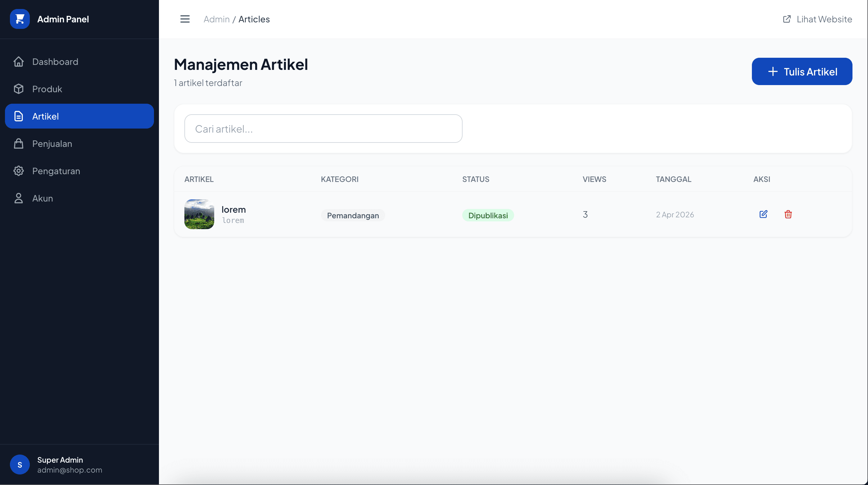This screenshot has height=485, width=868.
Task: Focus the Cari artikel search field
Action: (323, 129)
